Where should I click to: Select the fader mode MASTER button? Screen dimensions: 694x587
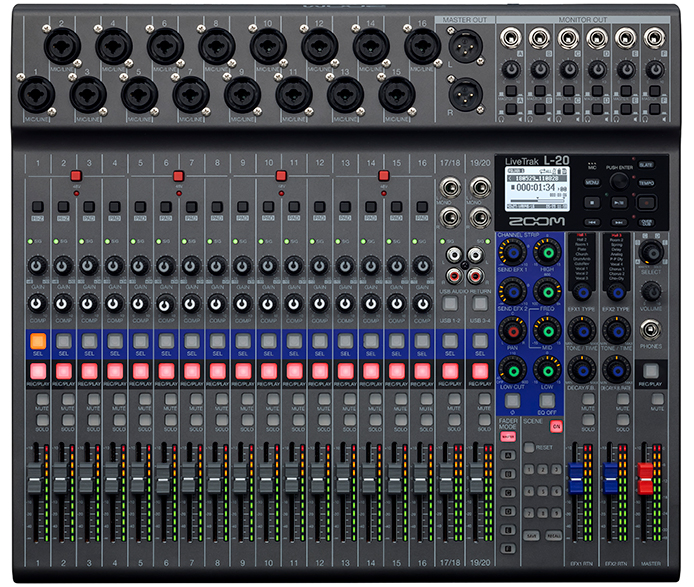coord(508,436)
